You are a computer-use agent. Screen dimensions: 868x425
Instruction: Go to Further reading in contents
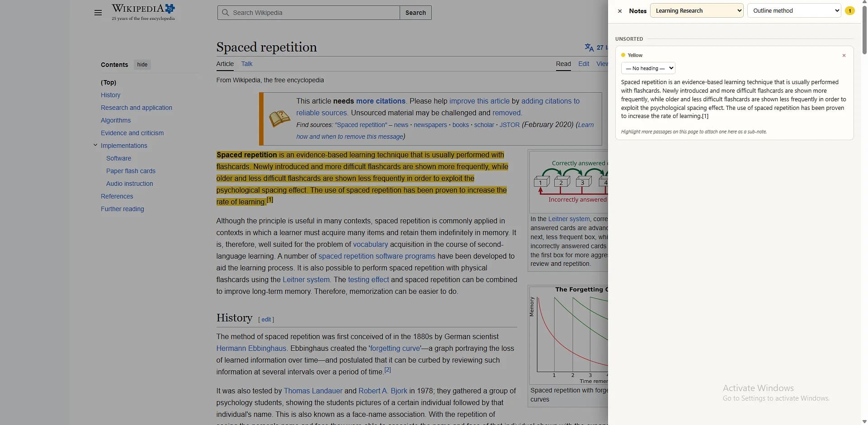[122, 209]
